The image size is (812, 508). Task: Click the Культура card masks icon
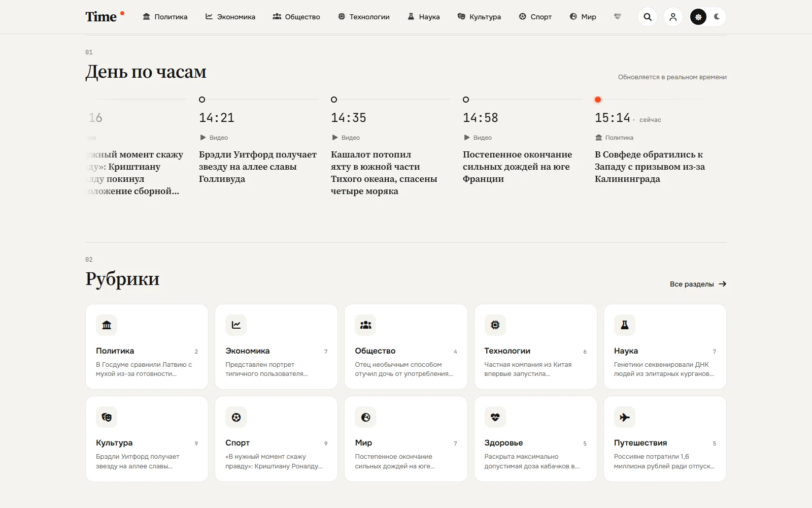pyautogui.click(x=107, y=417)
